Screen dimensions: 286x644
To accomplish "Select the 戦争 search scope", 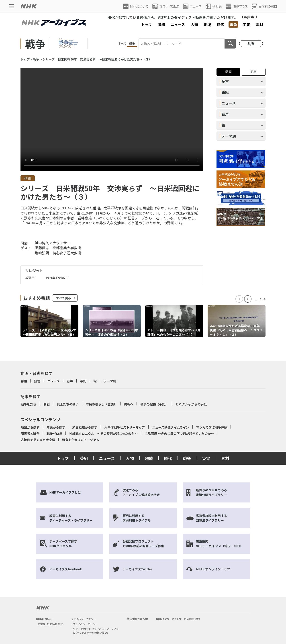I will pos(132,43).
